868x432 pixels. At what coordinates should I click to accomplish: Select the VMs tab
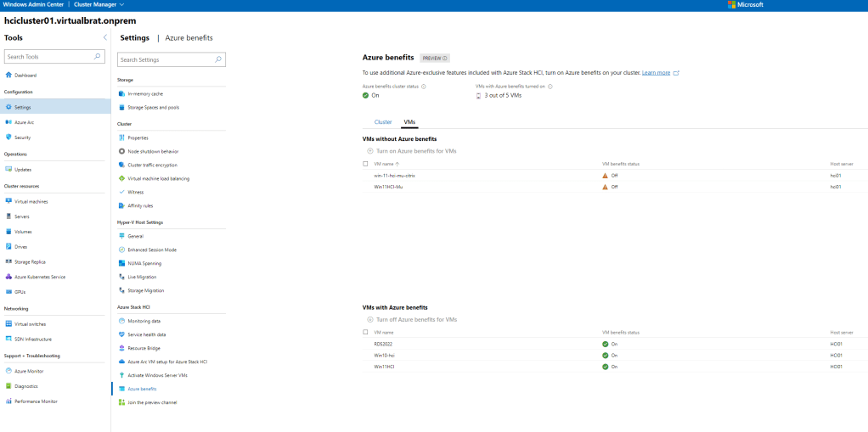tap(409, 122)
